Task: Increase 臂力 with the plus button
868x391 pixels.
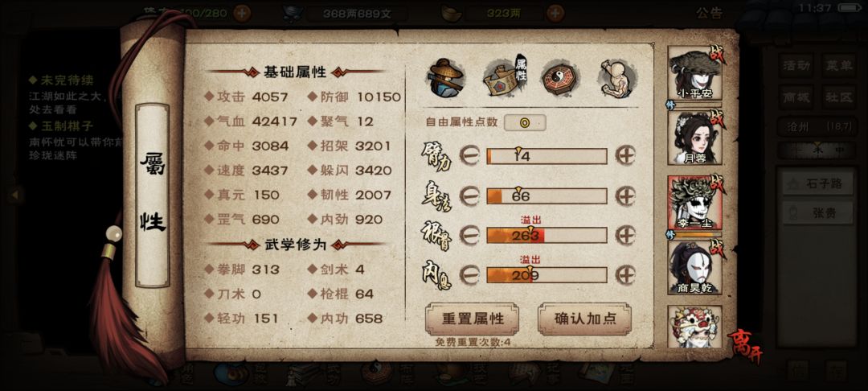Action: (625, 155)
